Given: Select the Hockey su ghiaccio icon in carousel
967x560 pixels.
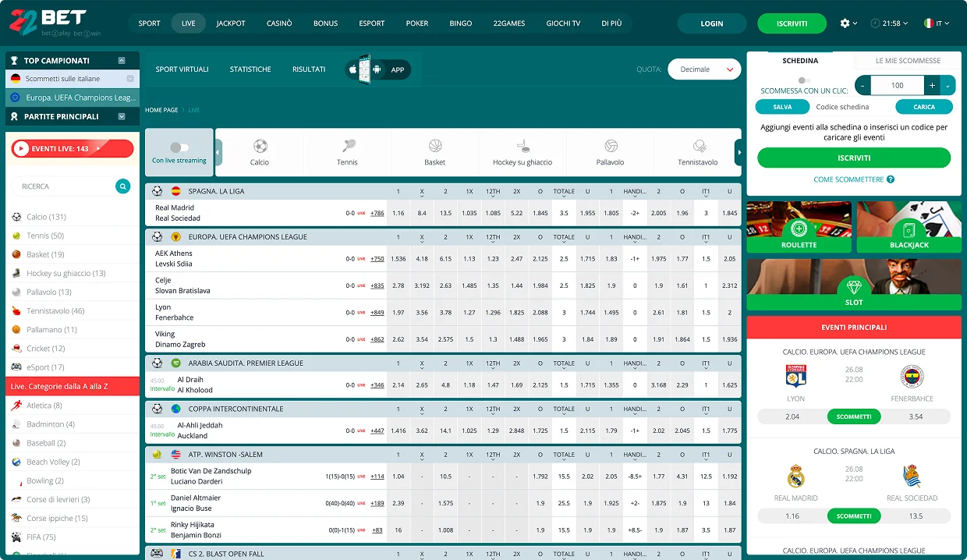Looking at the screenshot, I should point(522,146).
